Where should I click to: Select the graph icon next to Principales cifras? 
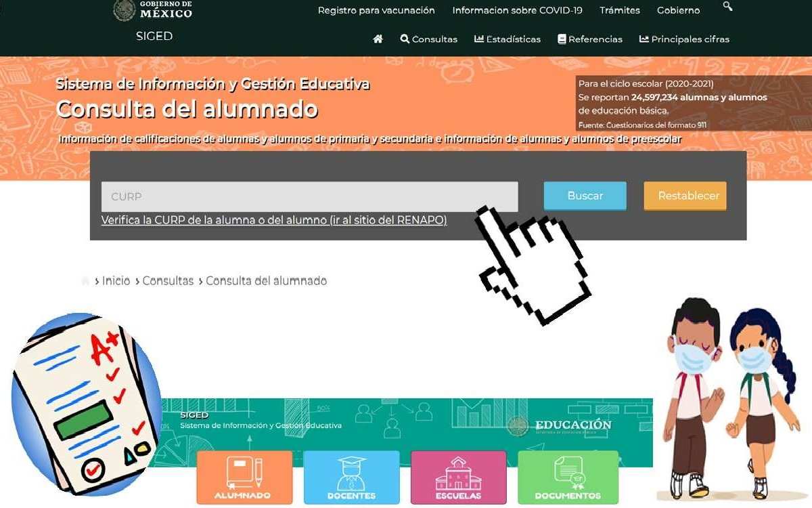coord(643,39)
